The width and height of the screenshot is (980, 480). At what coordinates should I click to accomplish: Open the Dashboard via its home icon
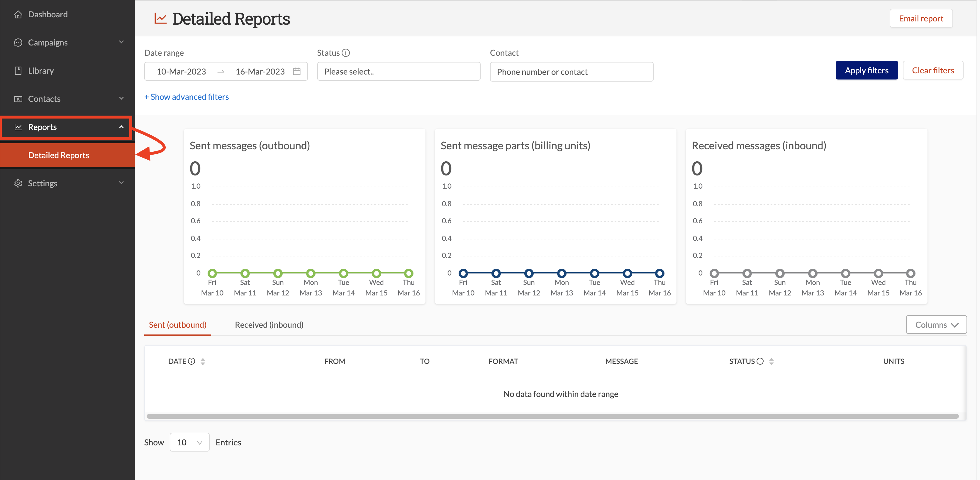coord(18,14)
